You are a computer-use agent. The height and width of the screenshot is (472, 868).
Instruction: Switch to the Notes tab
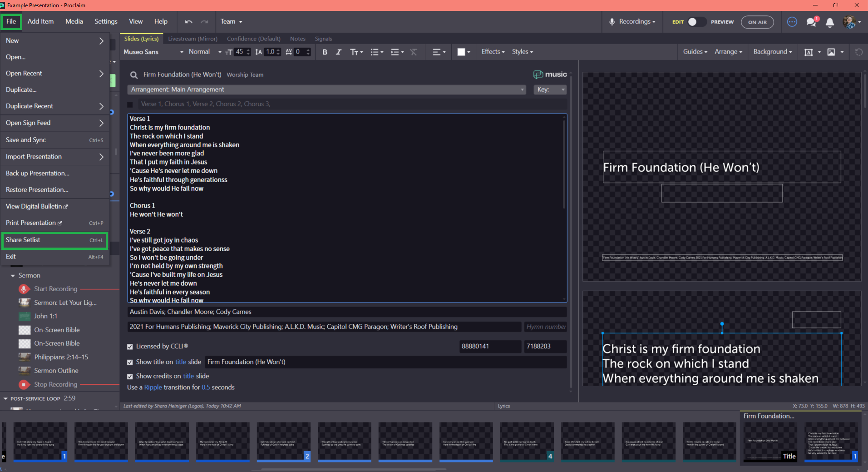(298, 39)
